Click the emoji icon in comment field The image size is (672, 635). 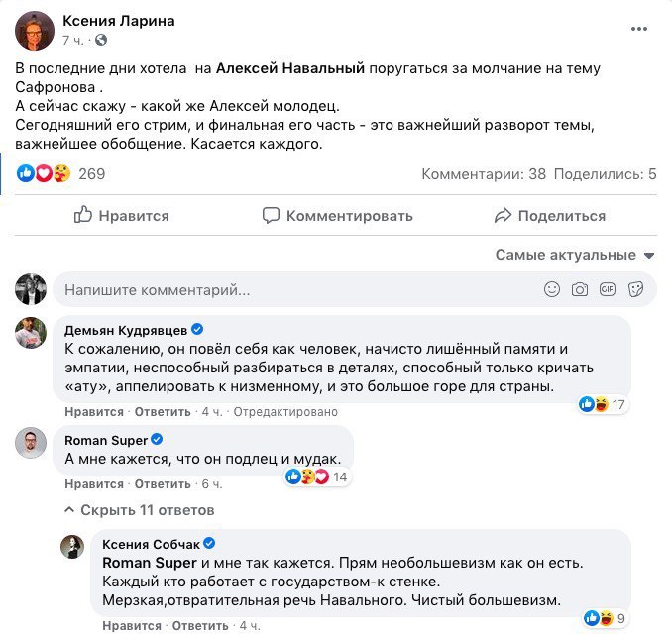[x=552, y=290]
